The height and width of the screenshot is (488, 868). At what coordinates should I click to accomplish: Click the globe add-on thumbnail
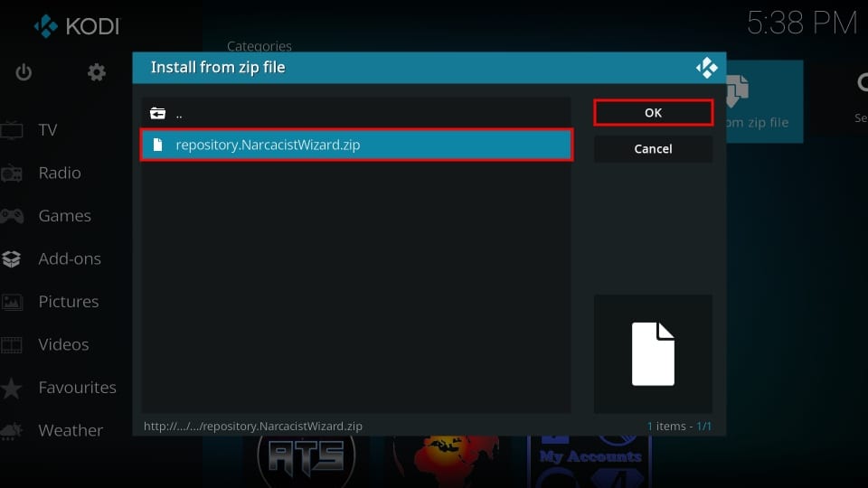(x=447, y=462)
